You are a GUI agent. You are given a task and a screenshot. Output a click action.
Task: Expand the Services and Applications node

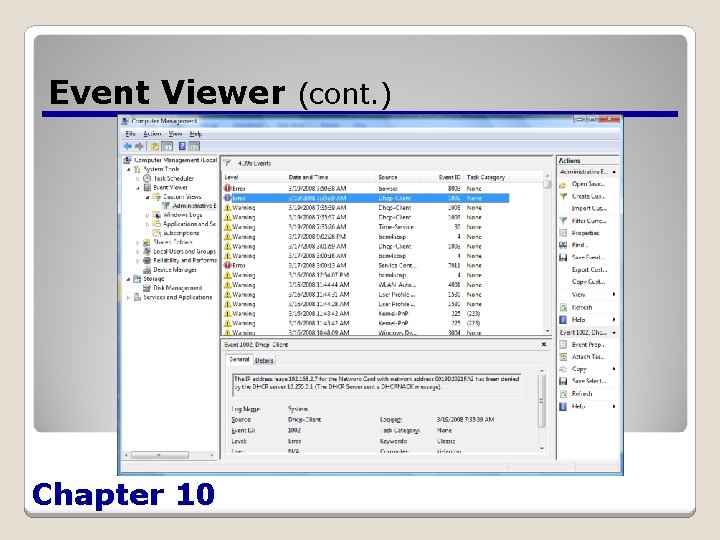(x=129, y=298)
